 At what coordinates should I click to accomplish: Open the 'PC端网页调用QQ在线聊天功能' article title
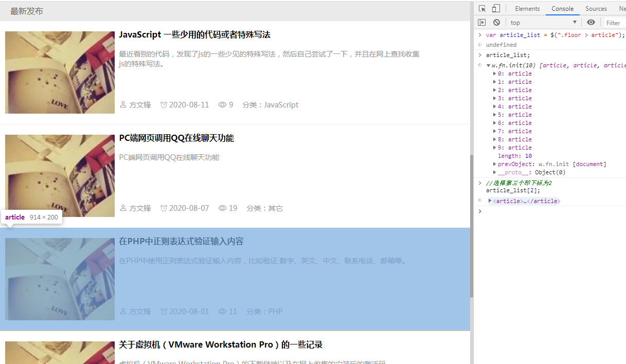[x=176, y=138]
